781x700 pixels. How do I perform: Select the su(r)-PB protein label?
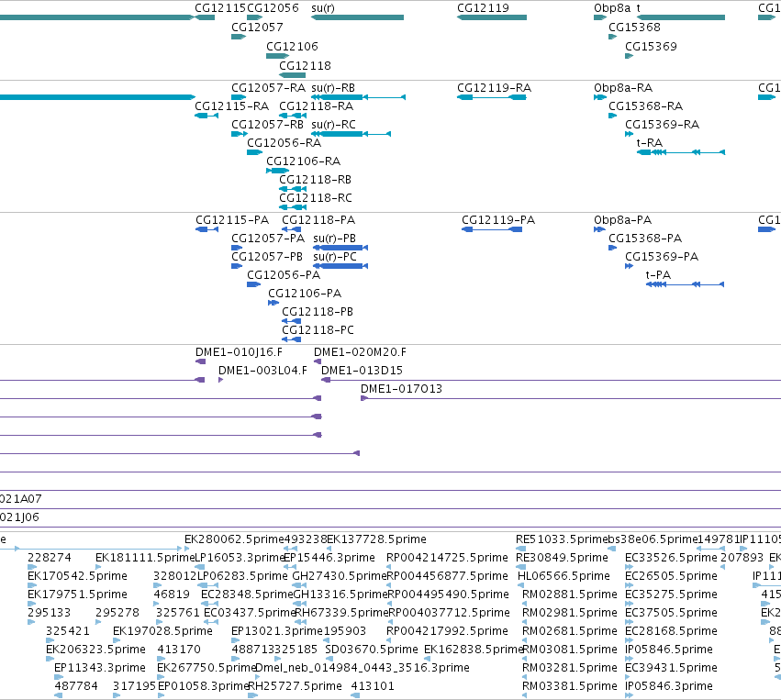coord(335,239)
